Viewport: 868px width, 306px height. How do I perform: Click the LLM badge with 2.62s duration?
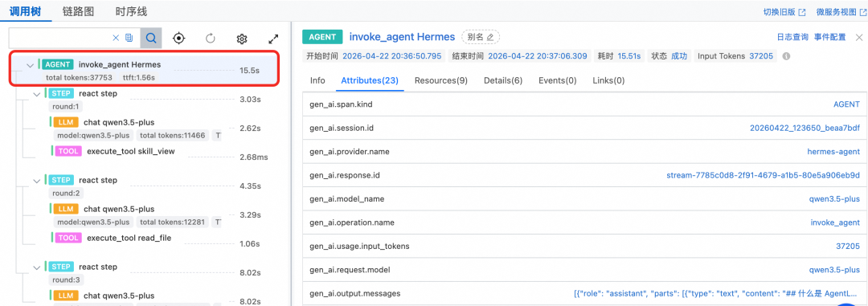66,122
